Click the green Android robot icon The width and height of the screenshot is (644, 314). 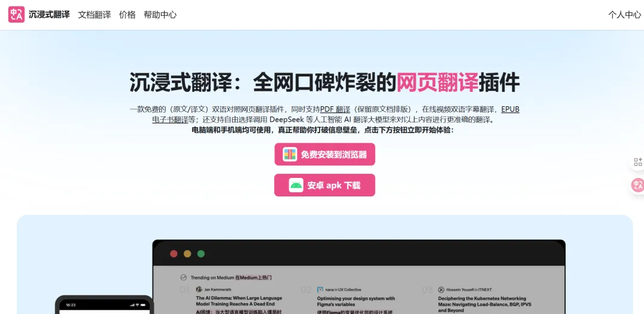[x=296, y=185]
